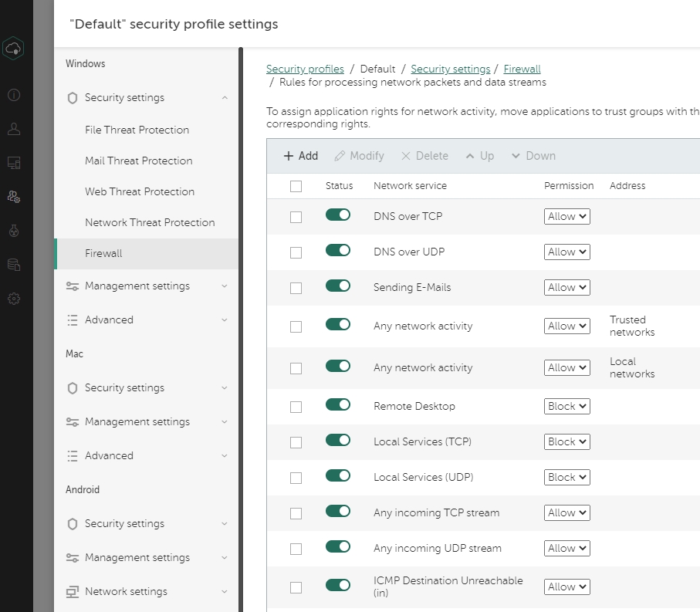Open the Users icon in left sidebar
The image size is (700, 612).
14,129
